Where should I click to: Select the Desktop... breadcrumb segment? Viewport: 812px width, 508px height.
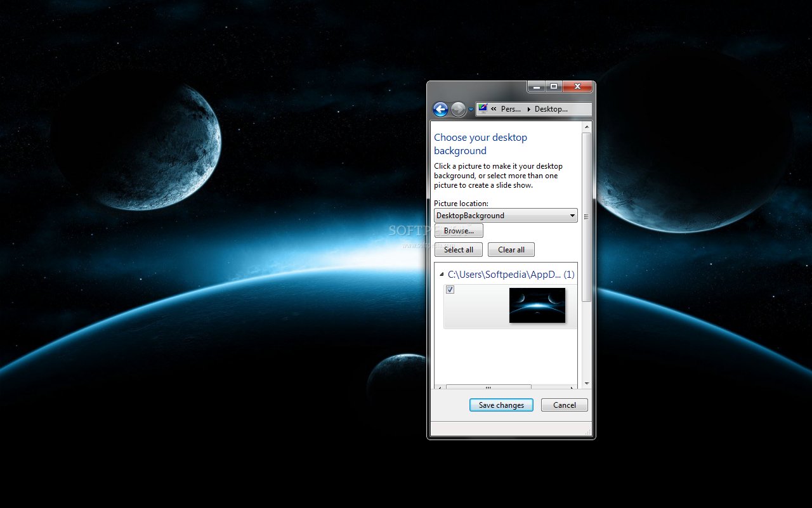coord(551,109)
